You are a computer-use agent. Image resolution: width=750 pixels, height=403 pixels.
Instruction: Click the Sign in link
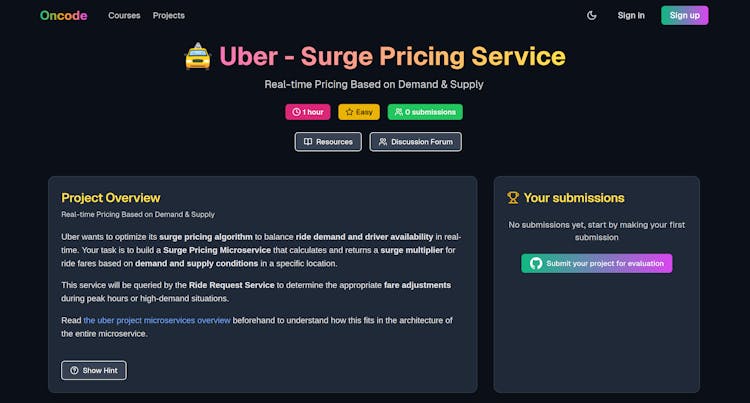631,15
